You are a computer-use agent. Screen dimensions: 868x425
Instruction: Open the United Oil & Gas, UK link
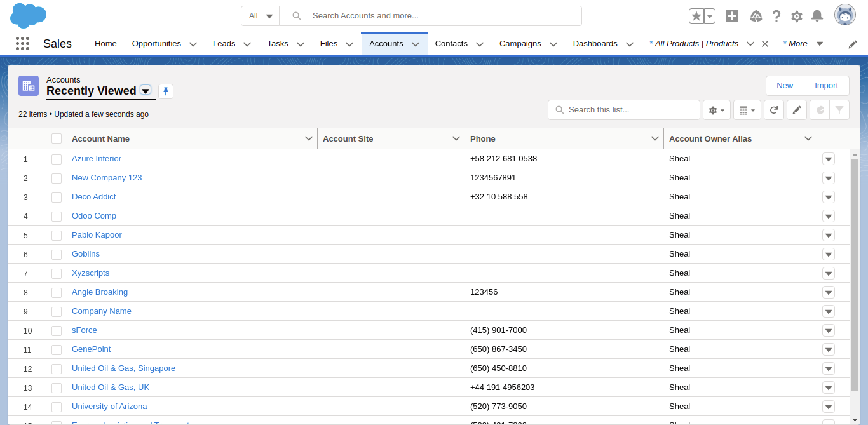[x=111, y=388]
